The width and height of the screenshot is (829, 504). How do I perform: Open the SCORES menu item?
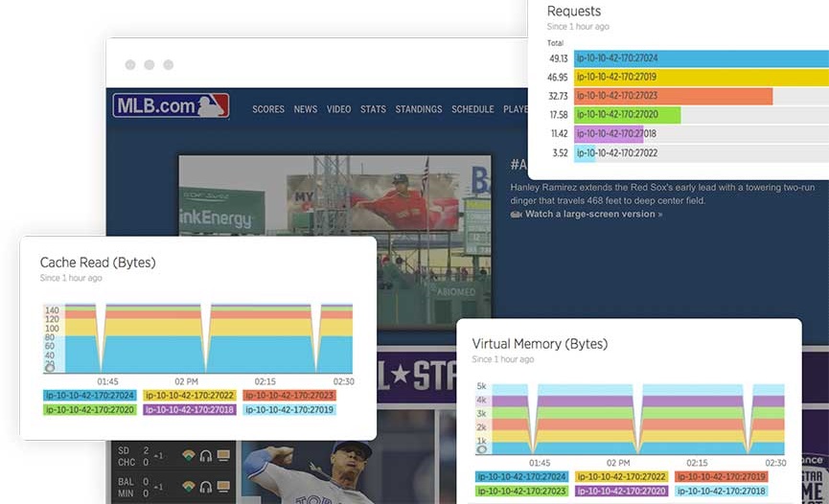[268, 109]
